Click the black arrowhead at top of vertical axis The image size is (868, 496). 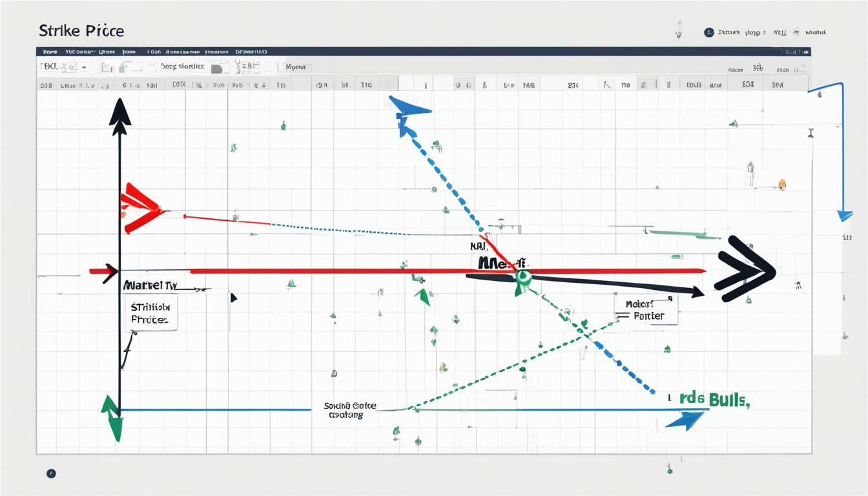(x=120, y=115)
